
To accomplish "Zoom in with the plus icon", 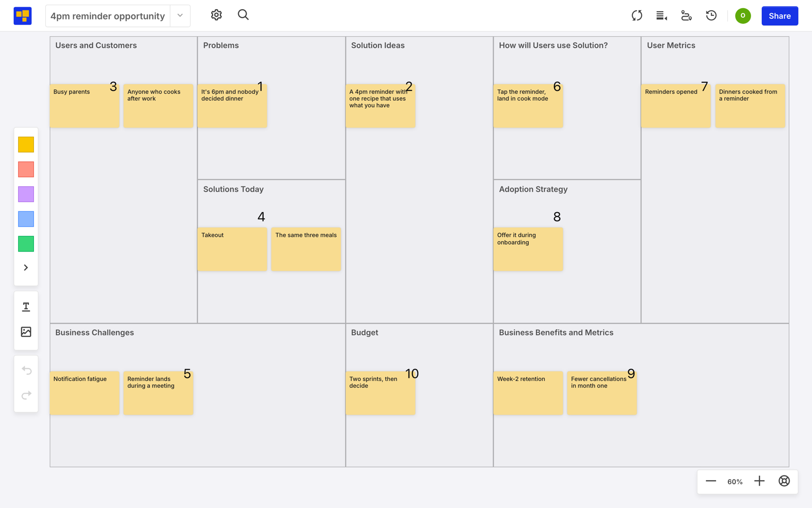I will tap(759, 481).
